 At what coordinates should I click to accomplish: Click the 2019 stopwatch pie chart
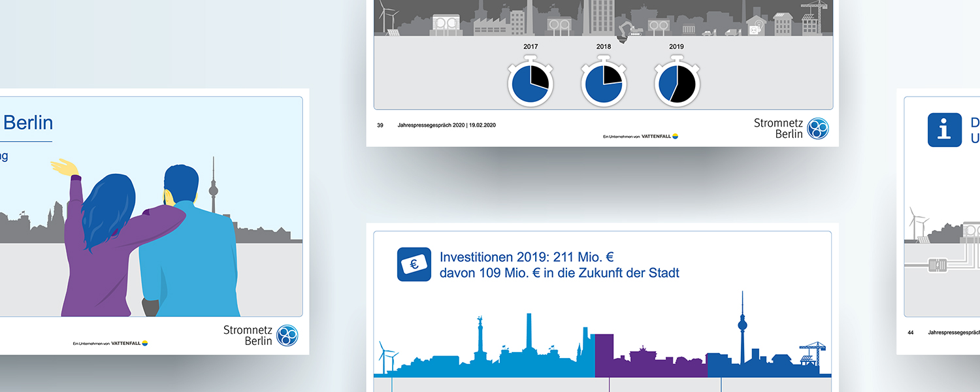[x=677, y=84]
